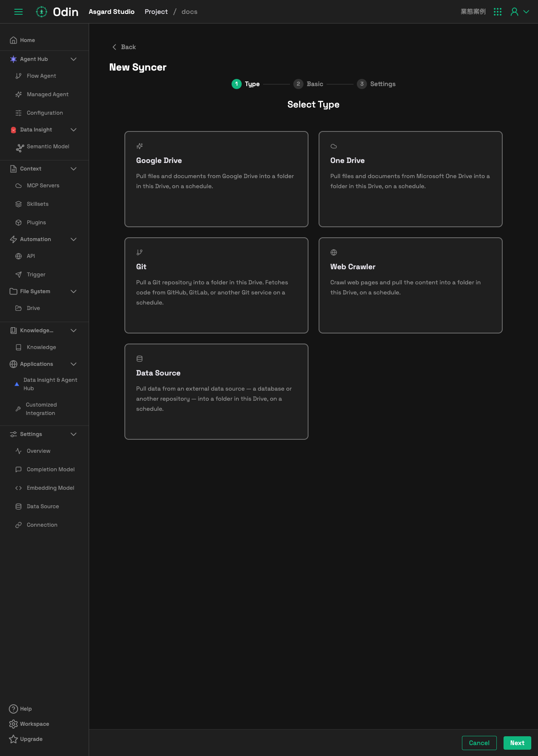538x756 pixels.
Task: Click the Next button
Action: 517,743
